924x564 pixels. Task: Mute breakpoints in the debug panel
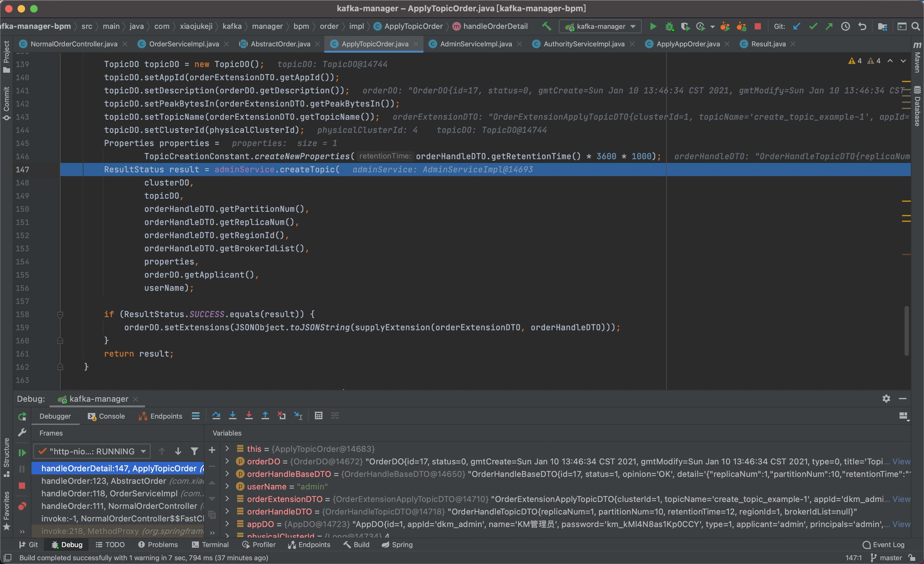click(22, 506)
